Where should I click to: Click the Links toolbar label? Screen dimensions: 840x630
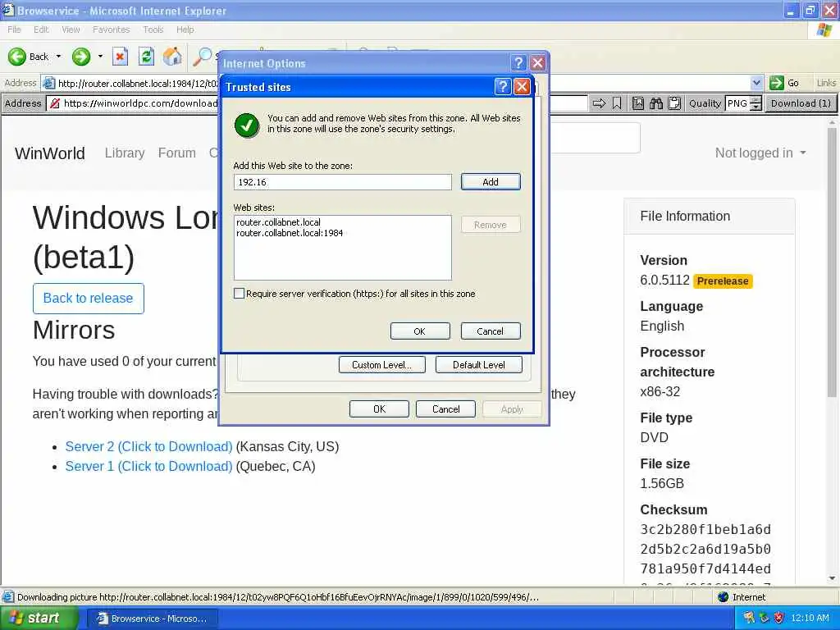pos(826,83)
